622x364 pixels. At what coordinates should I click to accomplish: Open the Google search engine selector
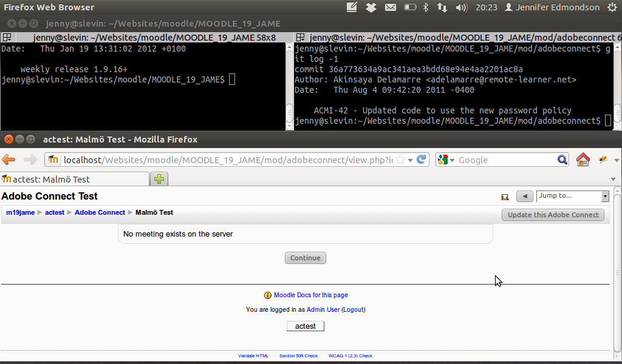(446, 160)
